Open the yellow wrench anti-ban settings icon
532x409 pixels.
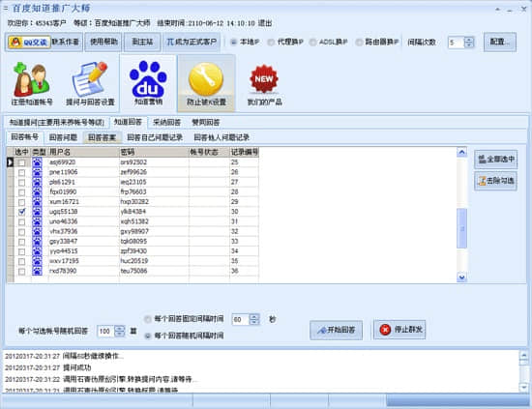coord(206,79)
